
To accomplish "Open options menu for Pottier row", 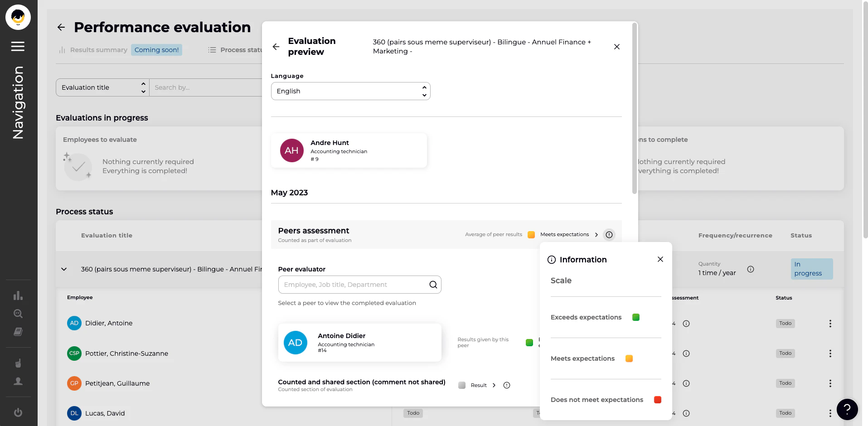I will 830,353.
